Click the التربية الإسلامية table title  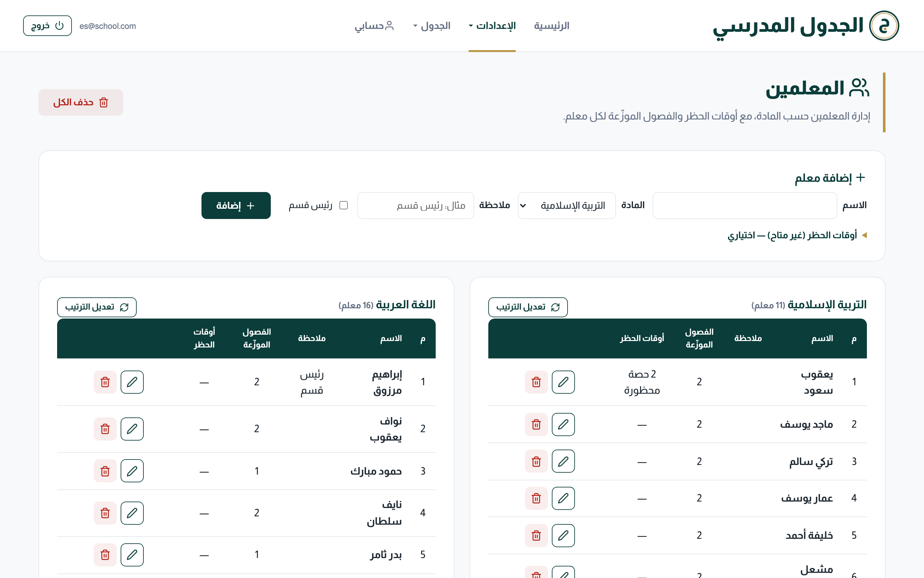tap(827, 305)
